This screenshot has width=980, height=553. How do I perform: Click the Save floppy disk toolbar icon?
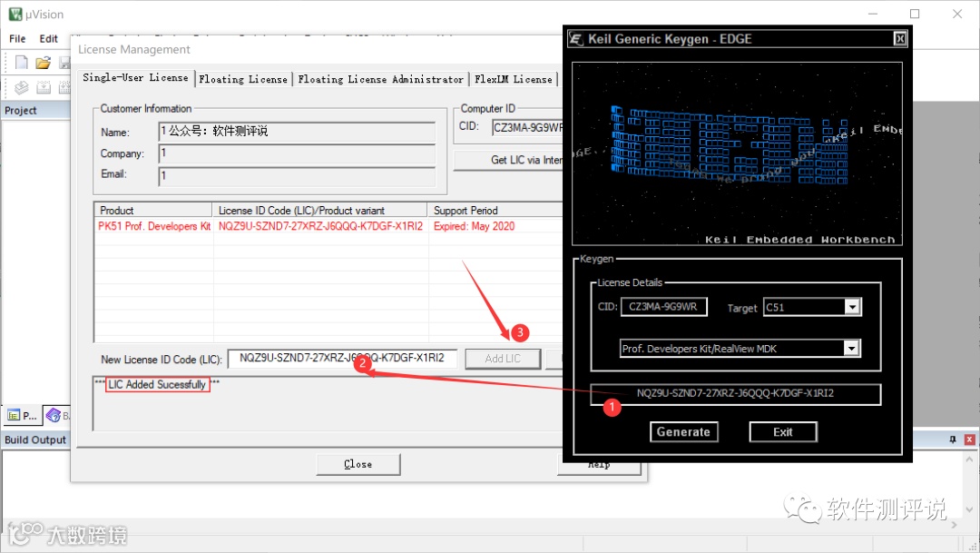pyautogui.click(x=64, y=62)
